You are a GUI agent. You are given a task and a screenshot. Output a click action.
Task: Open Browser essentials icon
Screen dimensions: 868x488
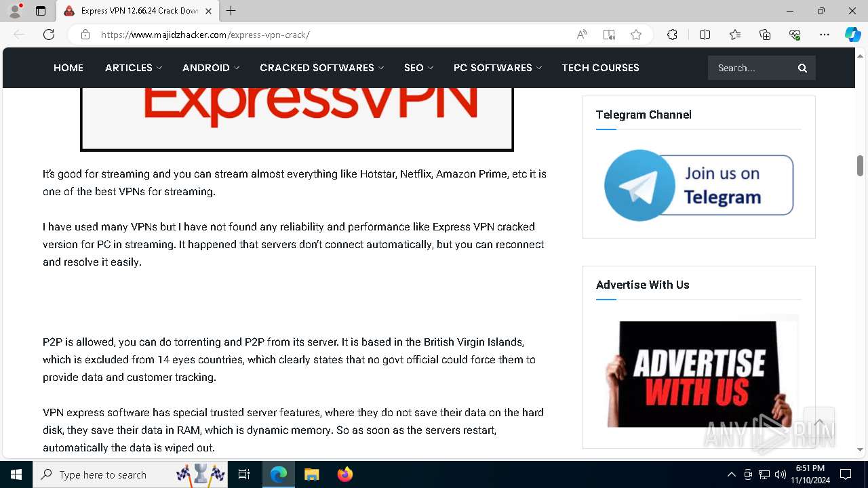pos(795,35)
